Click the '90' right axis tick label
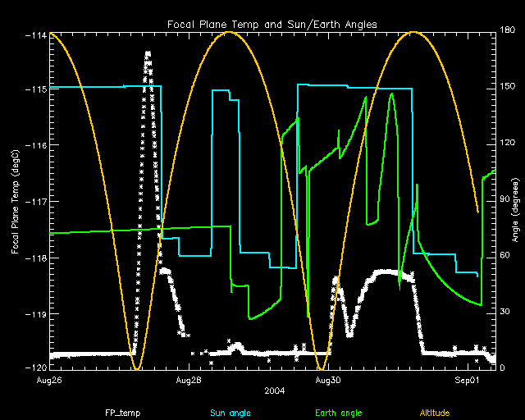Viewport: 525px width, 420px height. coord(505,199)
